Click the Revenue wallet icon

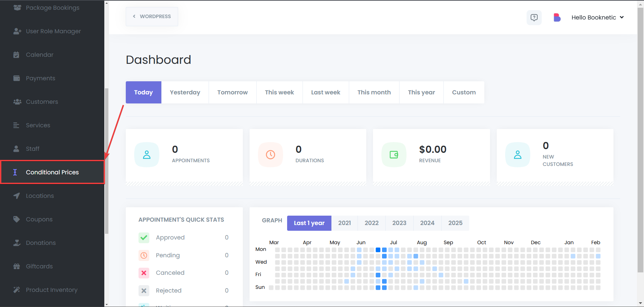tap(394, 155)
